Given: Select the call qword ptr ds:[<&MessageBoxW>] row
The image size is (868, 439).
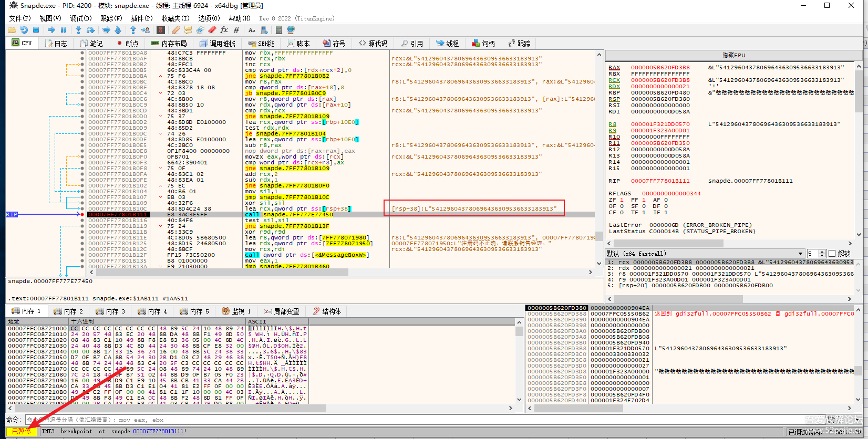Looking at the screenshot, I should click(x=340, y=255).
